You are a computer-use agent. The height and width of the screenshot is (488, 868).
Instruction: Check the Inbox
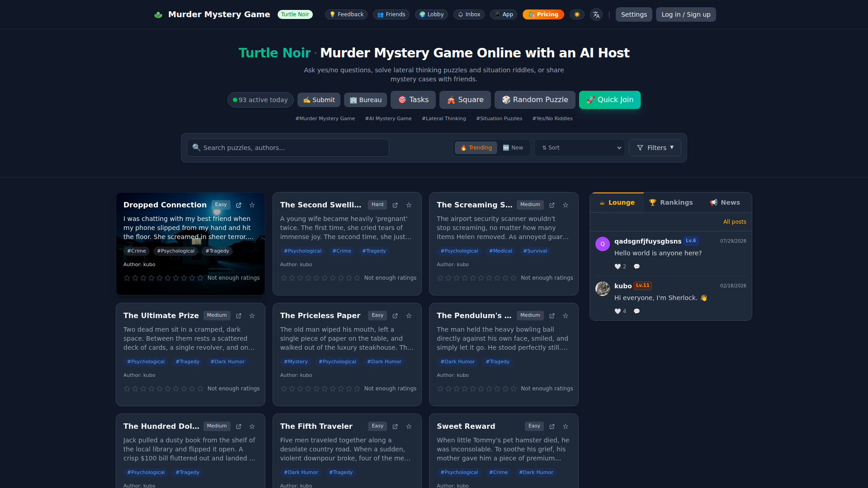[469, 14]
